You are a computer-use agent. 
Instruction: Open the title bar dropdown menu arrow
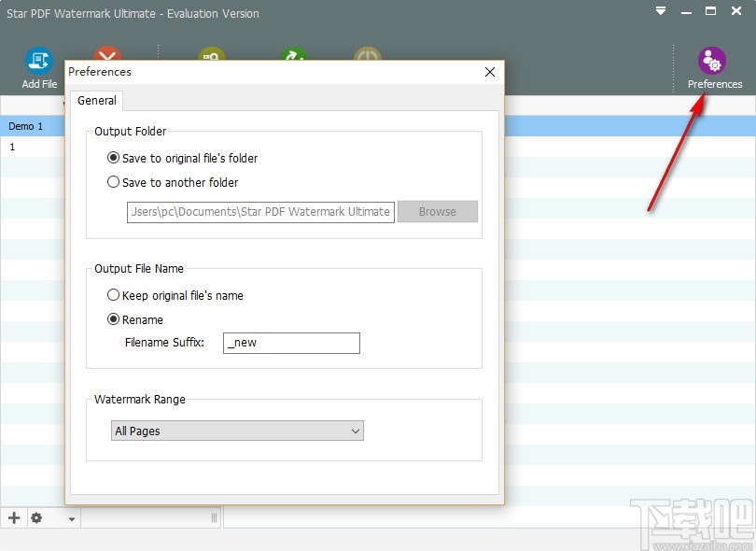(661, 10)
